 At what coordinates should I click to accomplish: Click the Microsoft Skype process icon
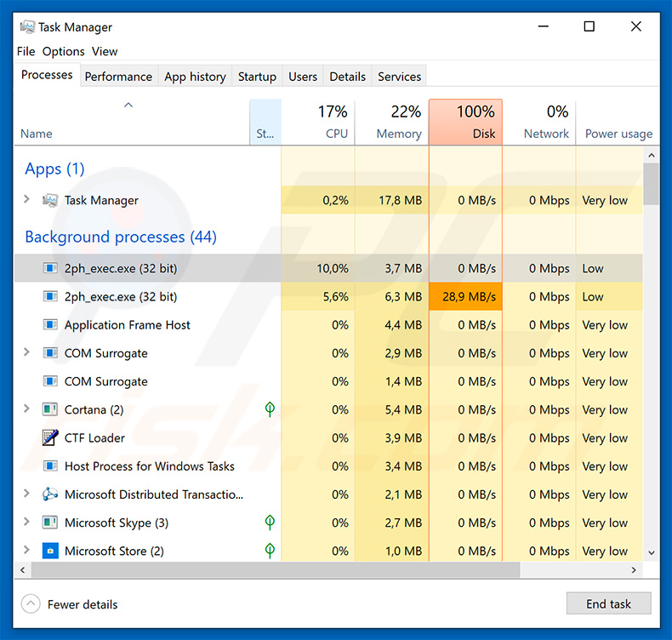click(x=50, y=523)
